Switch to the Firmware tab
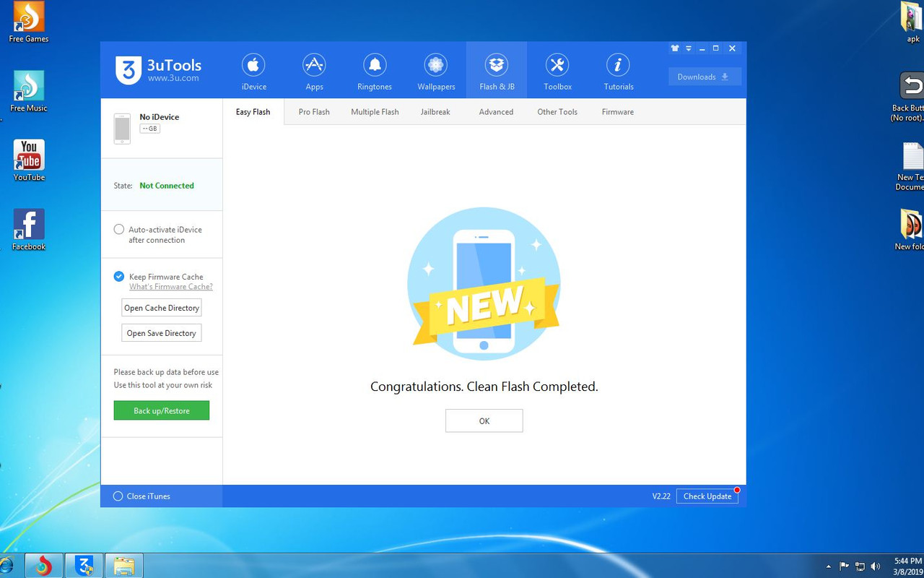 618,112
